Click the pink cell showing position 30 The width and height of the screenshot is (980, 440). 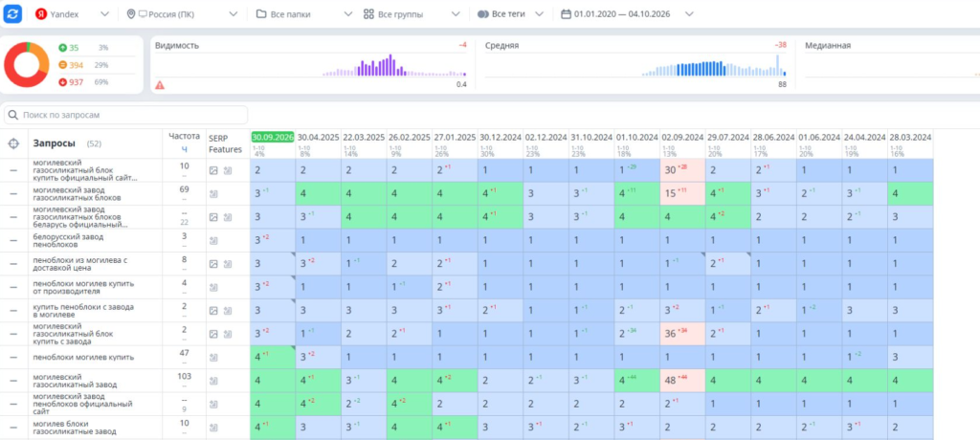click(x=682, y=170)
